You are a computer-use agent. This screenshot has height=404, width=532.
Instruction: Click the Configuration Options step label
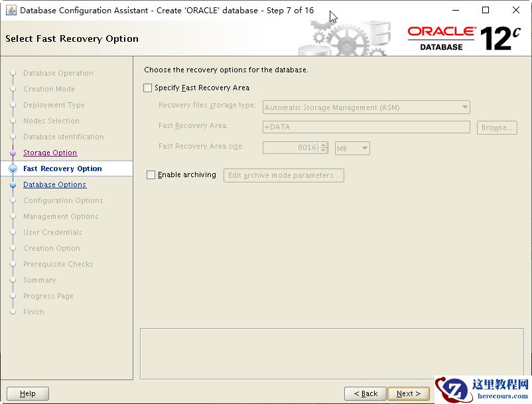[63, 200]
